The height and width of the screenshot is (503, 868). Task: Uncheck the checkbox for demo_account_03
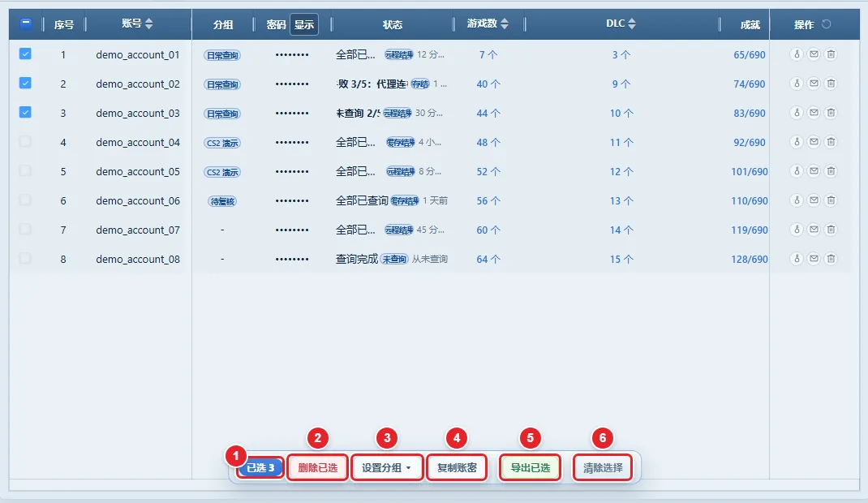pos(25,112)
